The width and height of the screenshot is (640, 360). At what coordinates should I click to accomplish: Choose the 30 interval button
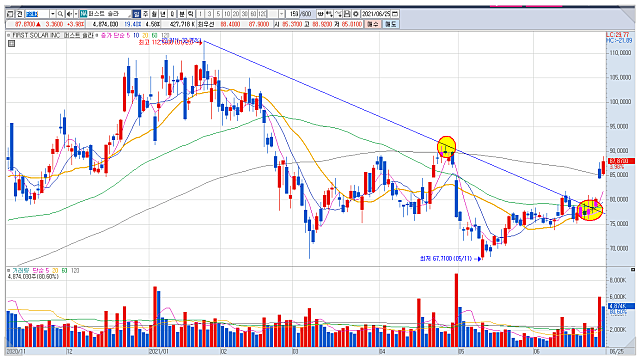tap(244, 14)
